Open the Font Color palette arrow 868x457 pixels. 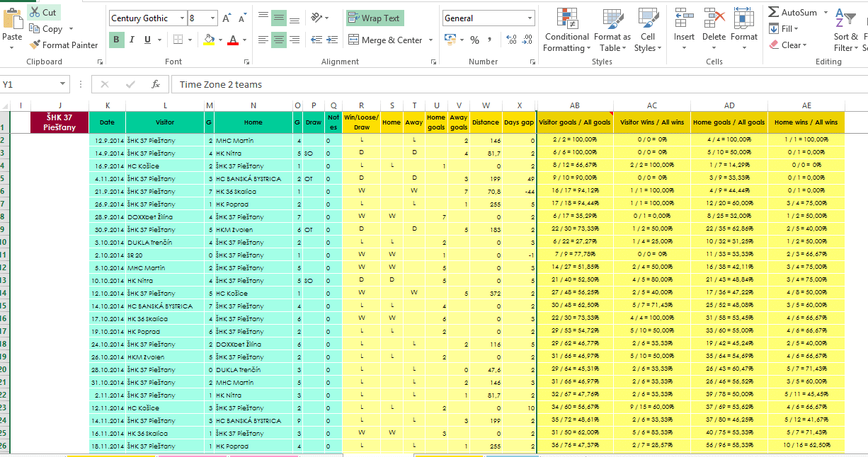point(243,40)
